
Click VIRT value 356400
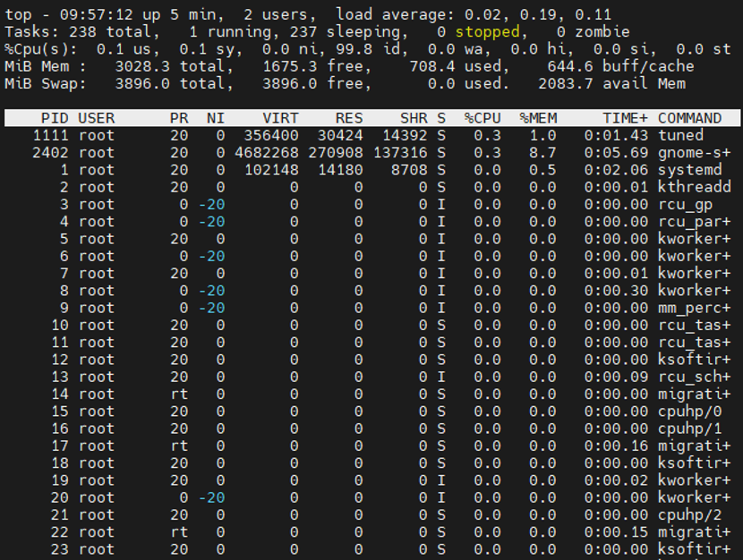[271, 135]
